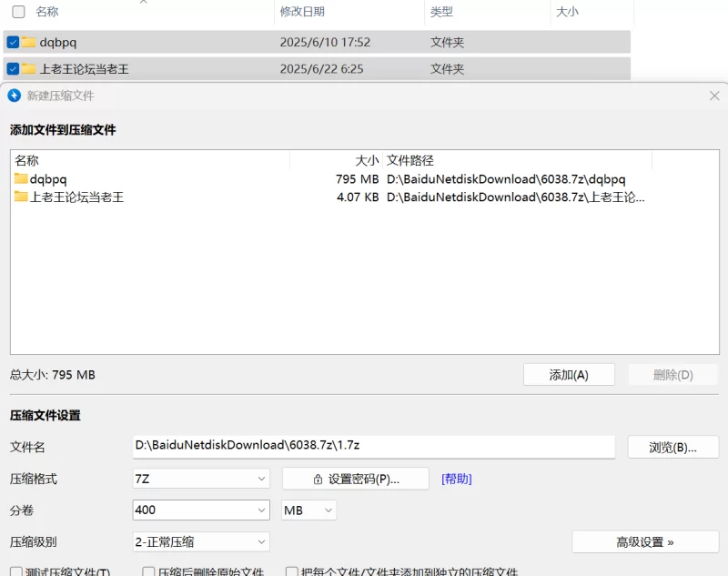Screen dimensions: 728x576
Task: Click the 总大小: 795 MB label
Action: pos(53,375)
